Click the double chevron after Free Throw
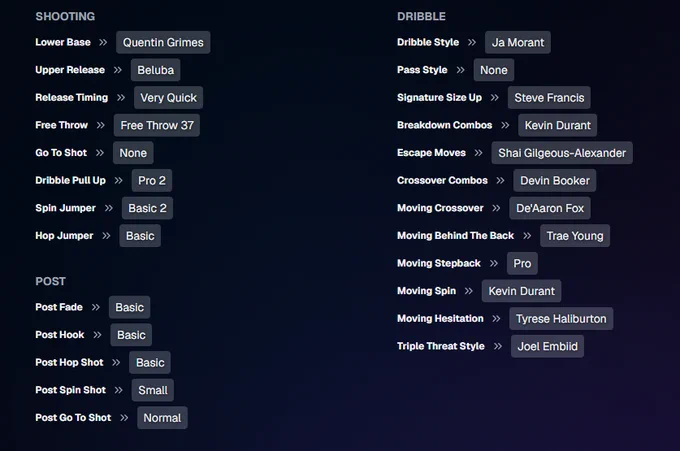This screenshot has height=451, width=680. coord(101,125)
